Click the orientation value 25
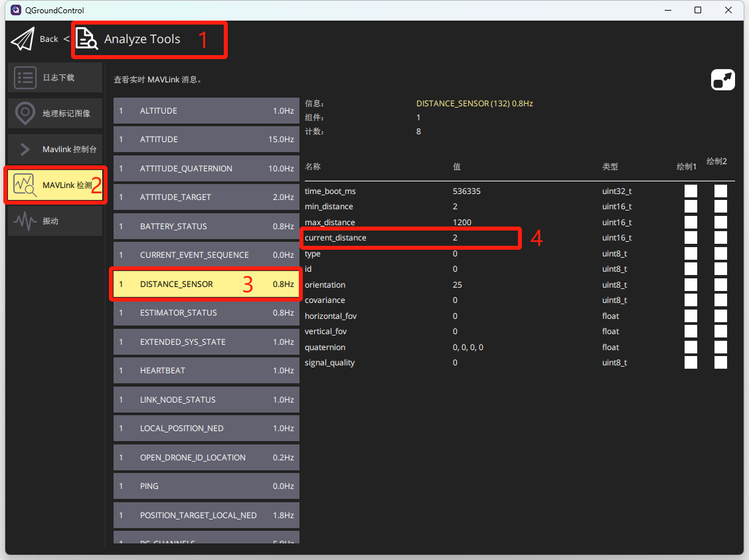 [457, 285]
